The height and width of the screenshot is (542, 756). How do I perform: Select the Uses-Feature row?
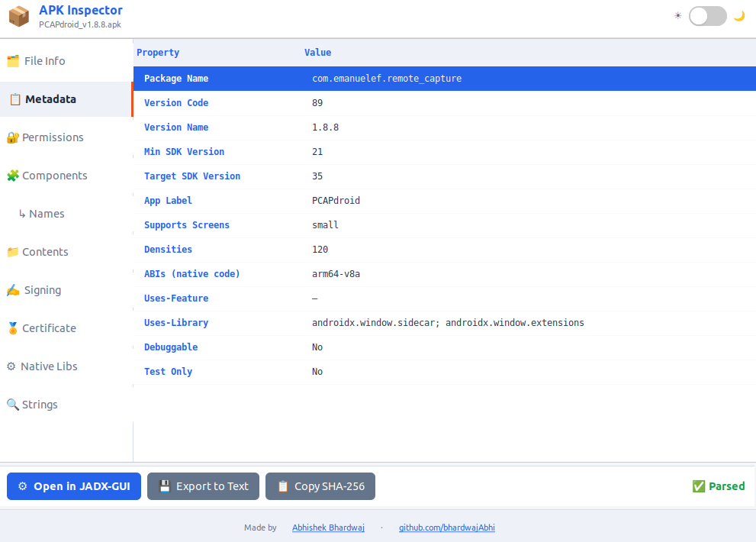coord(445,298)
